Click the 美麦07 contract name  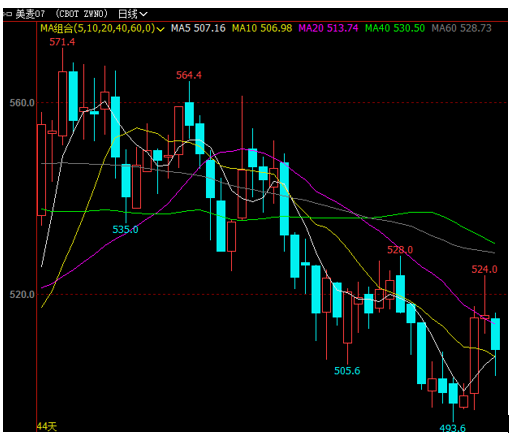pyautogui.click(x=30, y=14)
